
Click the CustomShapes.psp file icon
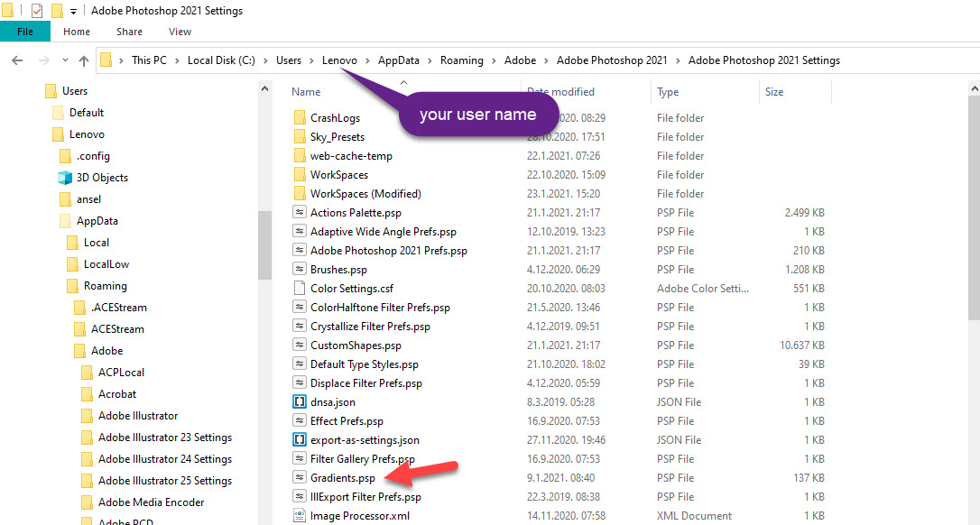[300, 345]
